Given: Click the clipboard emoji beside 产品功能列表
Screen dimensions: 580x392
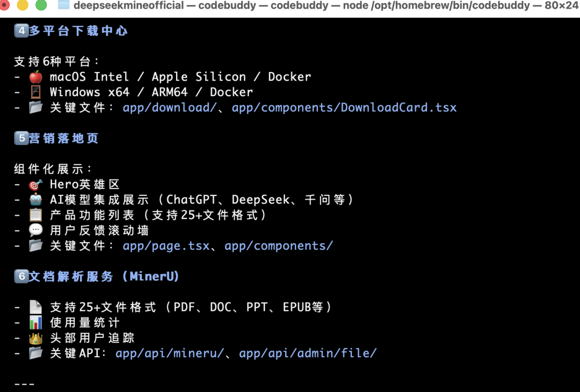Looking at the screenshot, I should pyautogui.click(x=35, y=215).
